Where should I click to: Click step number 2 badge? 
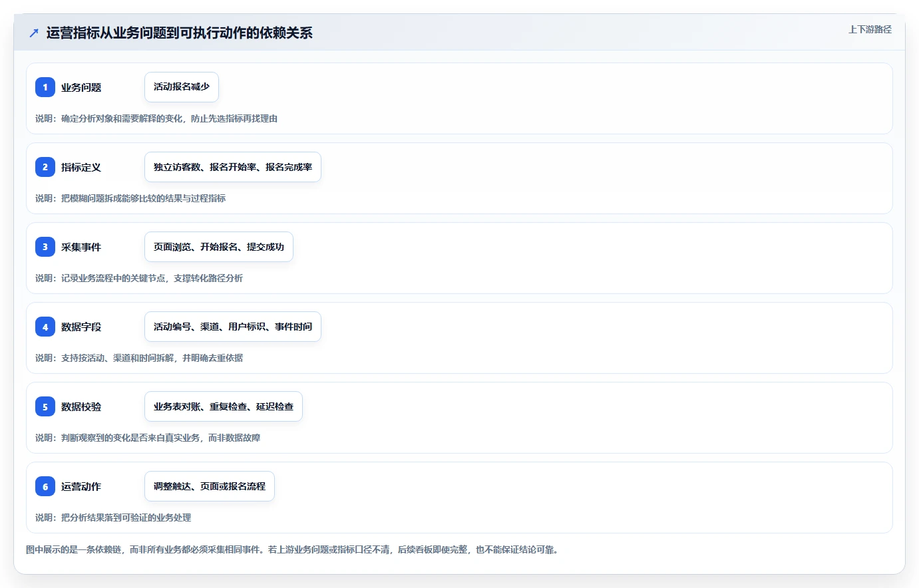45,167
